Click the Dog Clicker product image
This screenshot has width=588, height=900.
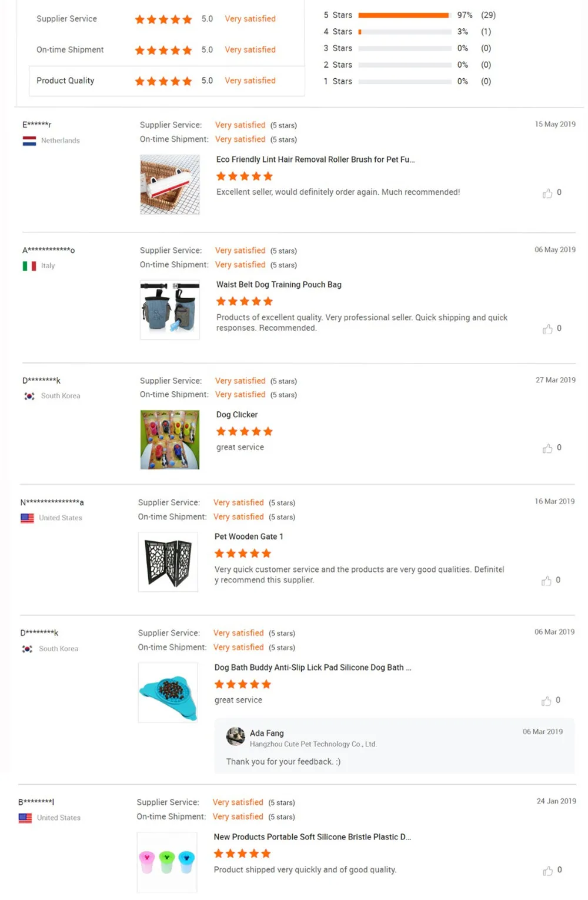click(170, 439)
